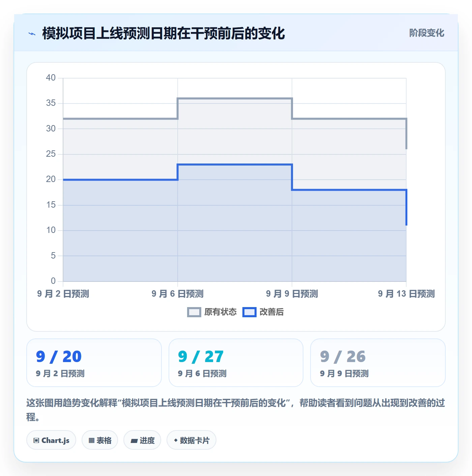Click the lightning icon beside the title
The image size is (472, 476).
(x=32, y=34)
